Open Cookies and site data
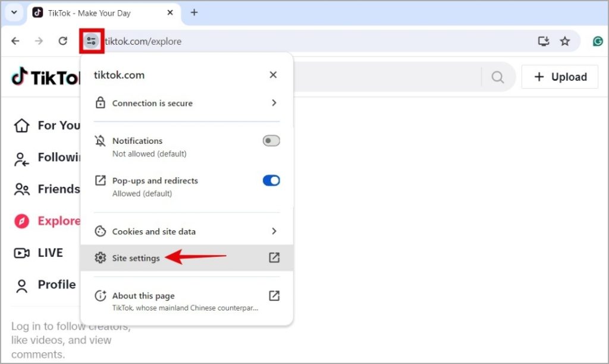This screenshot has height=364, width=609. tap(186, 231)
